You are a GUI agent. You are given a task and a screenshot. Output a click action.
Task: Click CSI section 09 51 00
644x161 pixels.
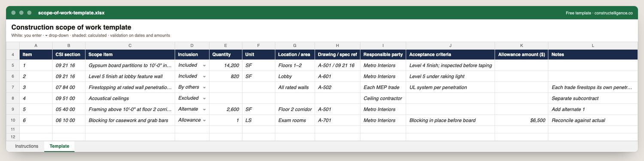point(69,99)
